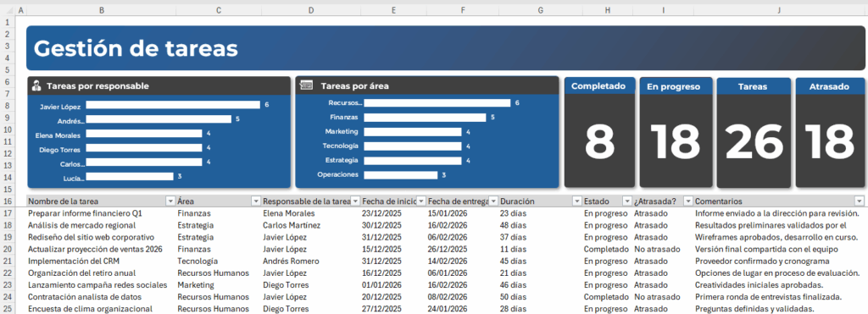This screenshot has width=868, height=314.
Task: Click the Diego Torres bar in responsable chart
Action: click(x=144, y=147)
